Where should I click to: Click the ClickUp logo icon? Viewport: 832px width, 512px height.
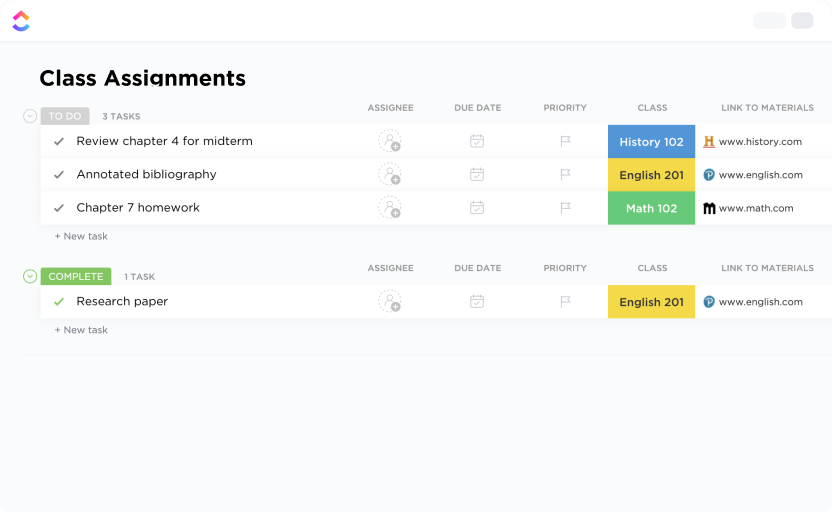[x=21, y=21]
